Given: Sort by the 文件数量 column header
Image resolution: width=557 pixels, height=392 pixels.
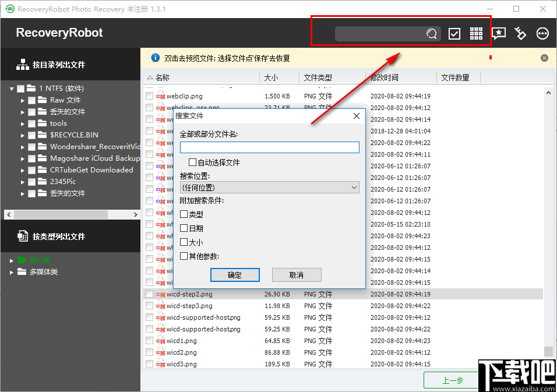Looking at the screenshot, I should tap(459, 77).
